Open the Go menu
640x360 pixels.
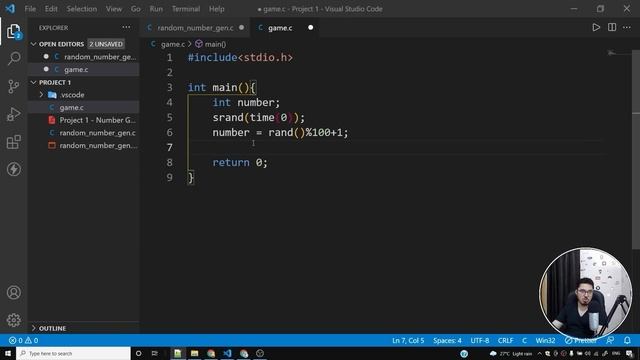tap(136, 9)
